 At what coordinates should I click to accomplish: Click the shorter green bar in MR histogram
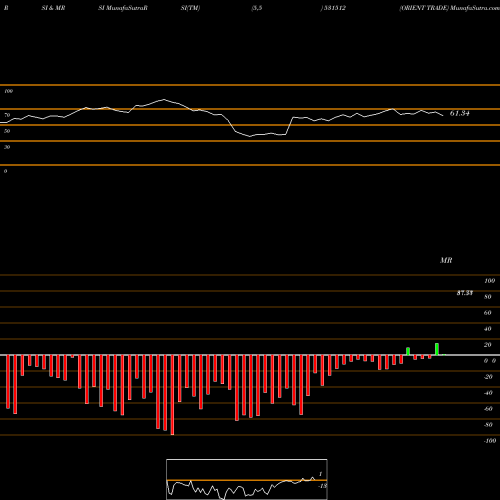click(x=408, y=351)
